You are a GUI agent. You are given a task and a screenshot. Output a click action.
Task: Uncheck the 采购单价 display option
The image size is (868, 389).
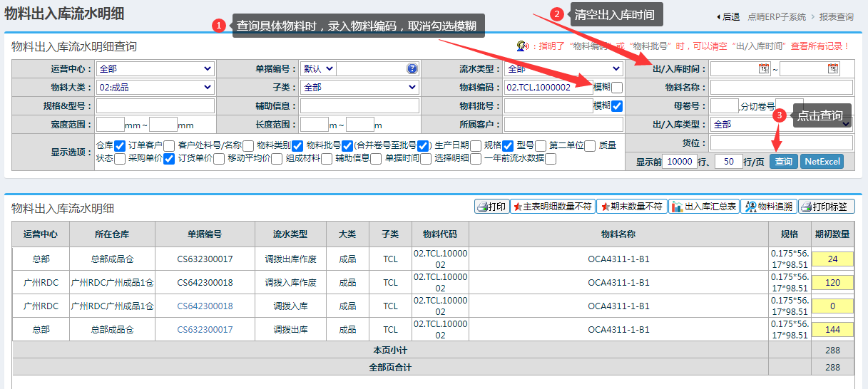pos(169,159)
